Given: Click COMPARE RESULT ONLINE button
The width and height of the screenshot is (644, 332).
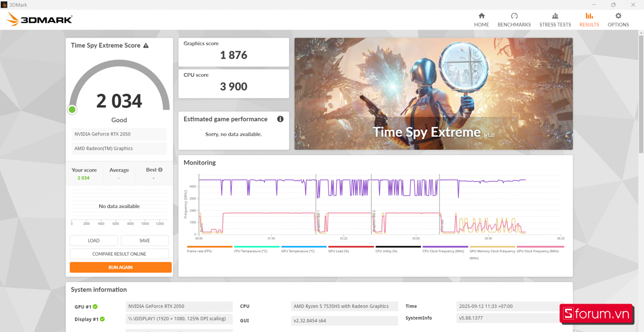Looking at the screenshot, I should coord(119,254).
